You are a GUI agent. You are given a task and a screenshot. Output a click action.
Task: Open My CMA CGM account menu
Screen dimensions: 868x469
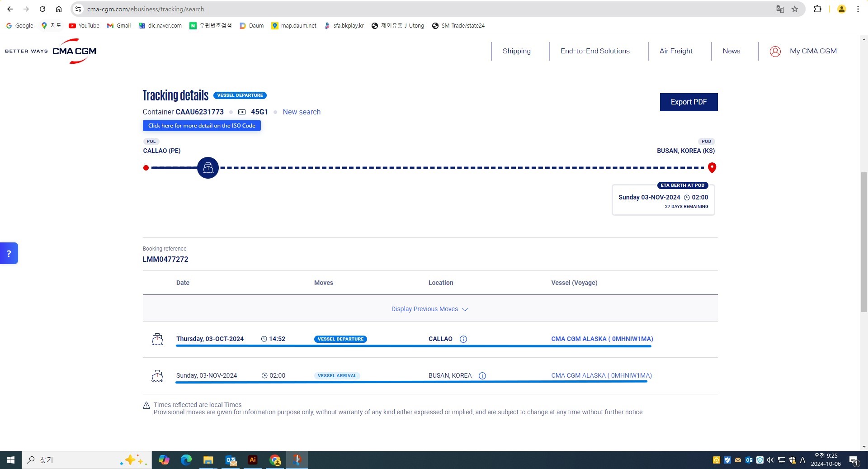(x=813, y=51)
